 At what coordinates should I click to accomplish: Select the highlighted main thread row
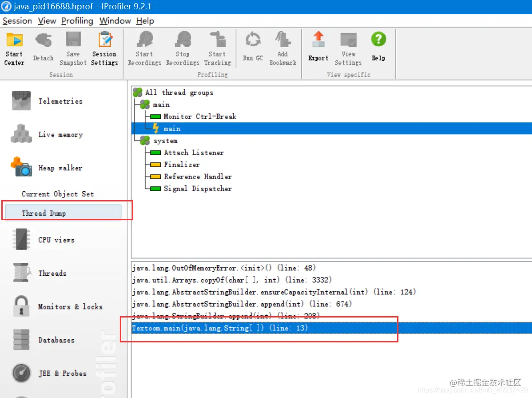[x=332, y=129]
